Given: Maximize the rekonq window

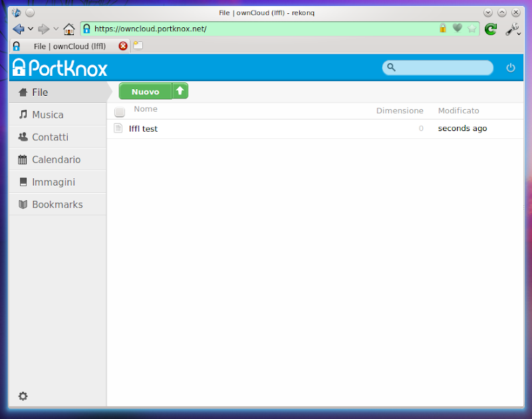Looking at the screenshot, I should [502, 13].
